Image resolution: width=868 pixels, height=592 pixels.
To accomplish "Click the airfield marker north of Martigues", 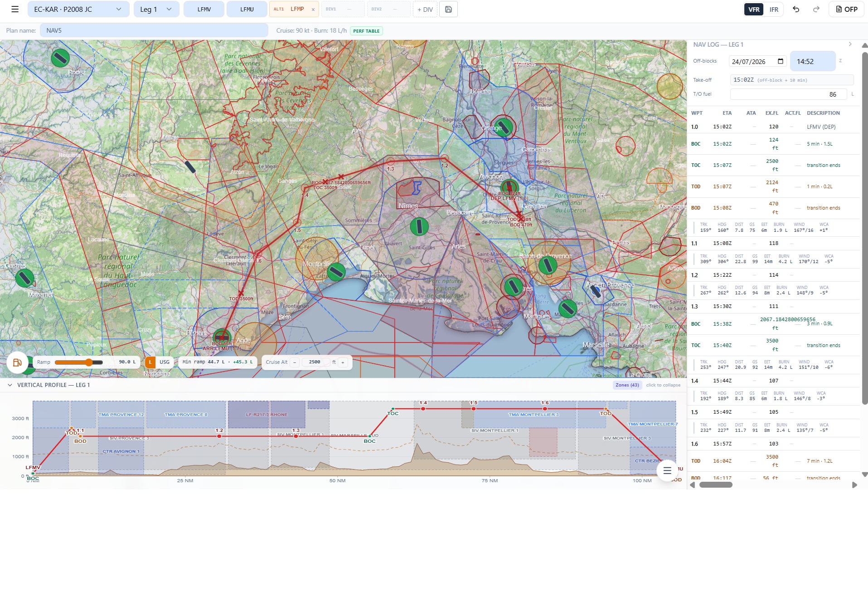I will [514, 286].
